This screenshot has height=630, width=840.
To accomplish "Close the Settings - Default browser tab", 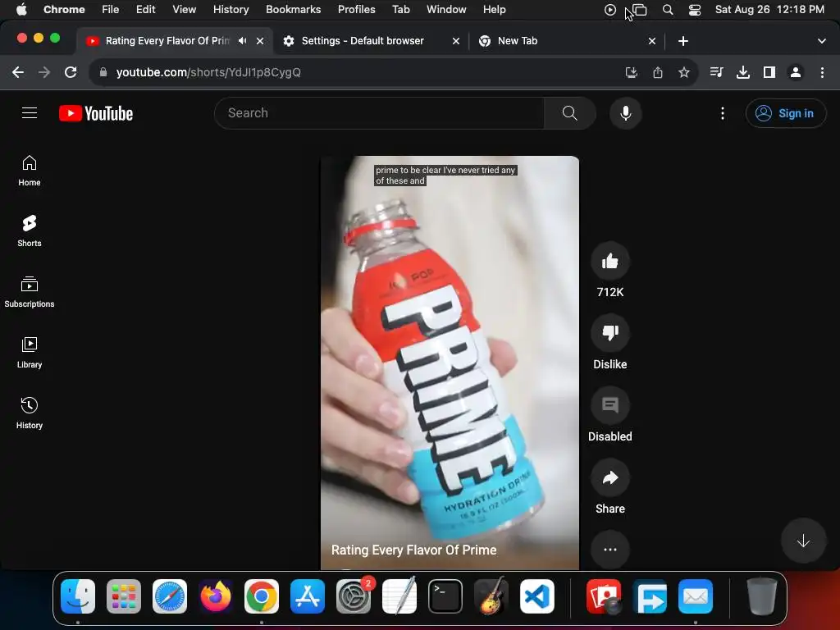I will coord(456,41).
